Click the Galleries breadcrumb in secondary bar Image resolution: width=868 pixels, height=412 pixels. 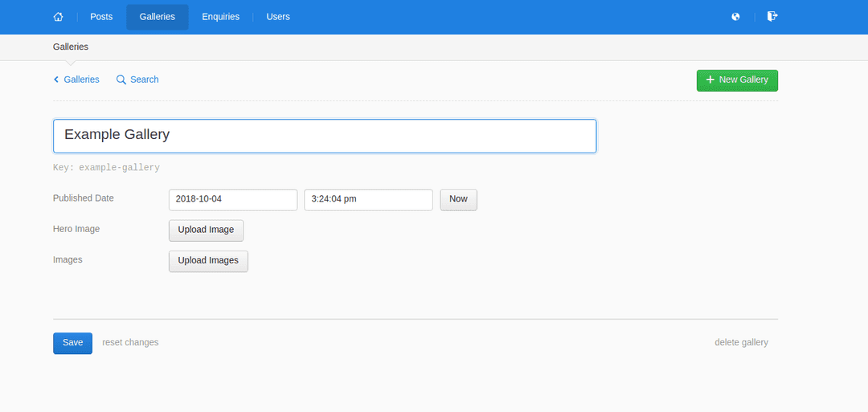tap(71, 47)
